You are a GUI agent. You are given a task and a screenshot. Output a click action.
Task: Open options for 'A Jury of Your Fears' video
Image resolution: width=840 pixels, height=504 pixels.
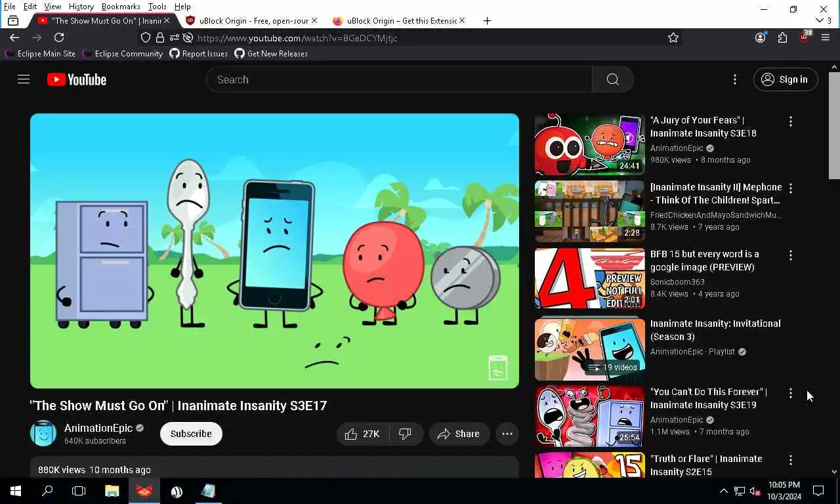790,121
